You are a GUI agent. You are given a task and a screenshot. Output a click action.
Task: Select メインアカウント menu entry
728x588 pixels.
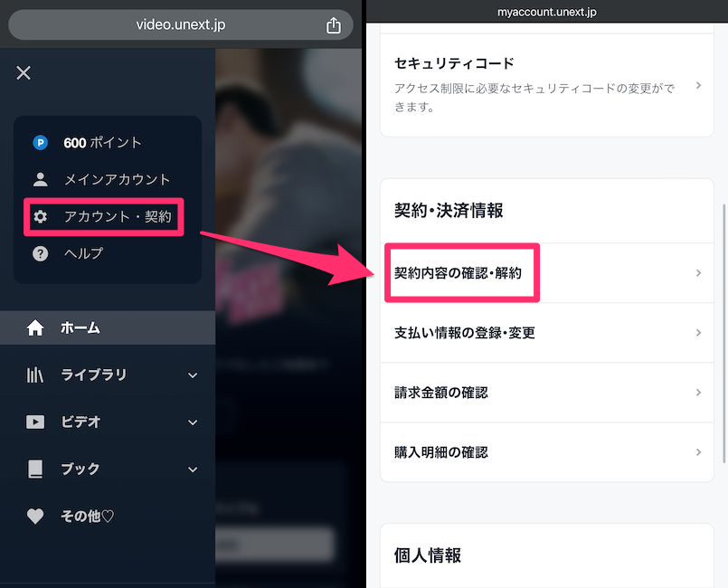pyautogui.click(x=117, y=179)
